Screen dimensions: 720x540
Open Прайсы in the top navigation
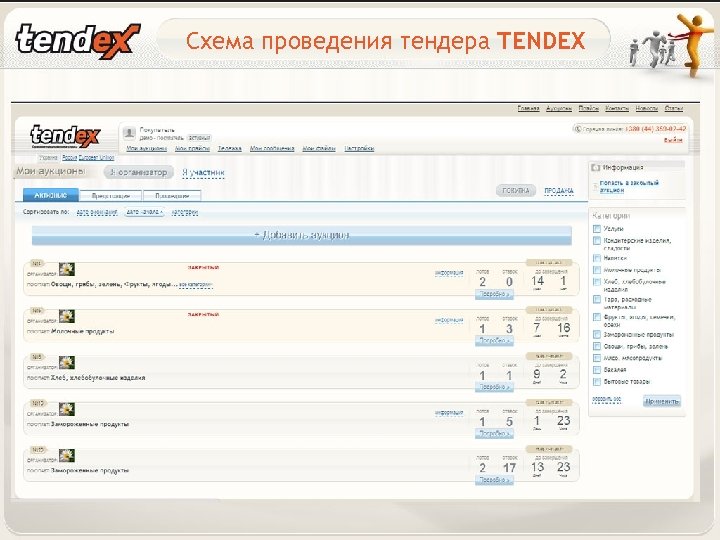589,108
